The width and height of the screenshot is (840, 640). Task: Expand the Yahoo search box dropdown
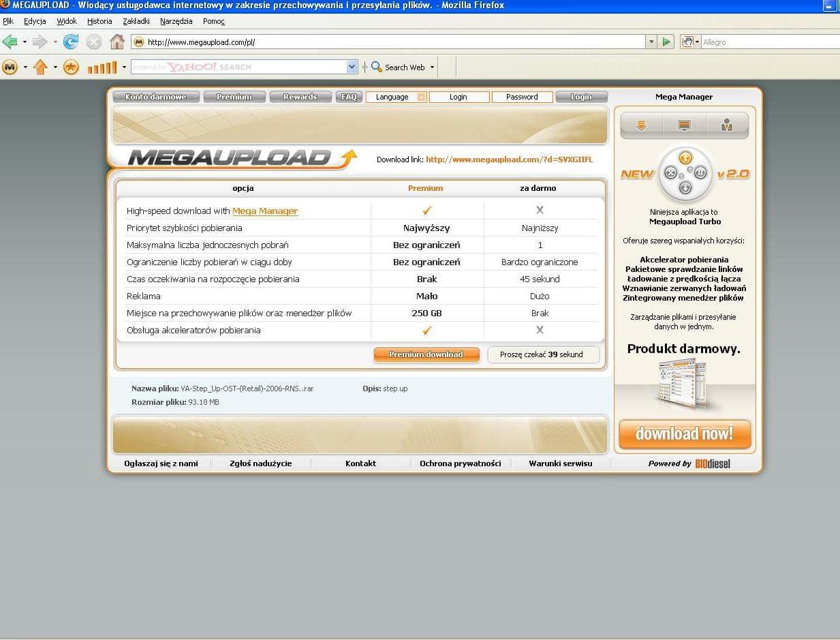pos(352,67)
